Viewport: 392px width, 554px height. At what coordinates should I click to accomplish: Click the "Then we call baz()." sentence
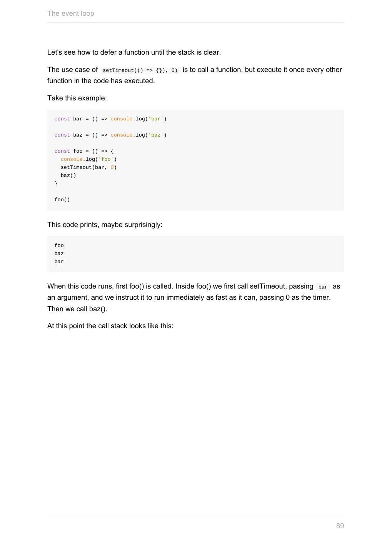click(77, 309)
